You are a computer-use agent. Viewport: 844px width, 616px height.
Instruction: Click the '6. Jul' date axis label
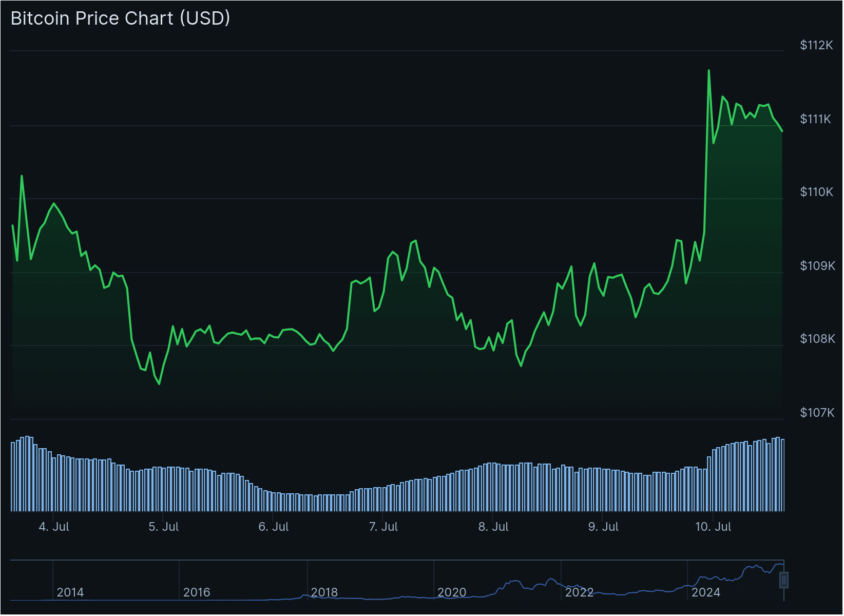coord(274,527)
